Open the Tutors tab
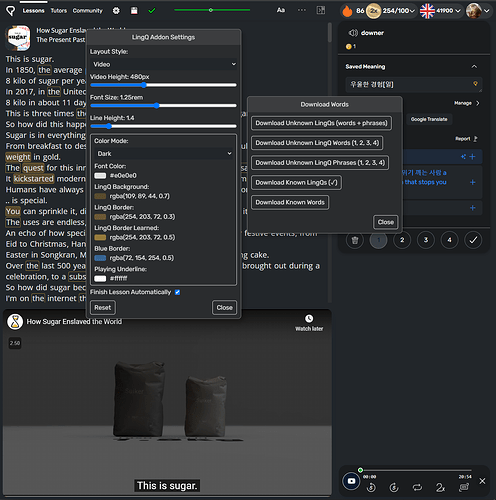Viewport: 496px width, 500px height. (x=59, y=11)
